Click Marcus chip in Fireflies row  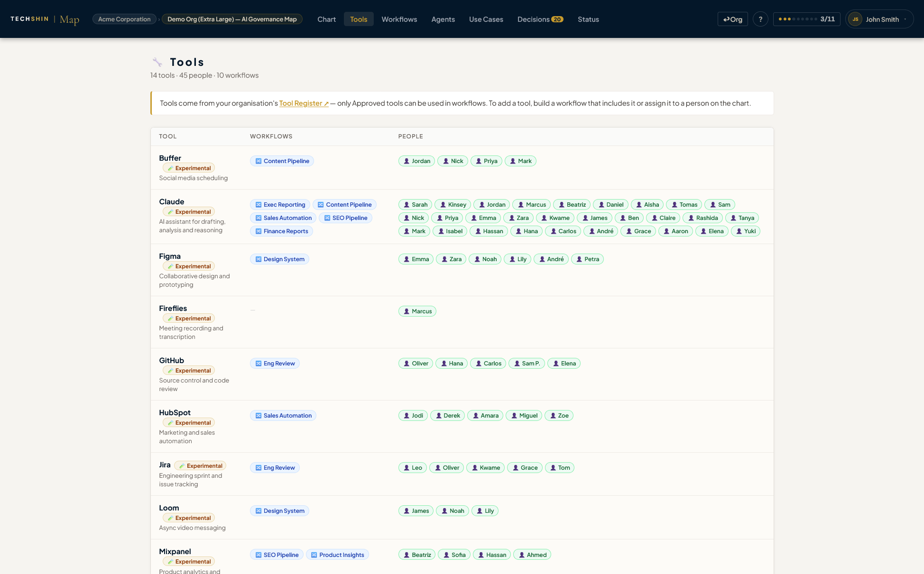417,311
